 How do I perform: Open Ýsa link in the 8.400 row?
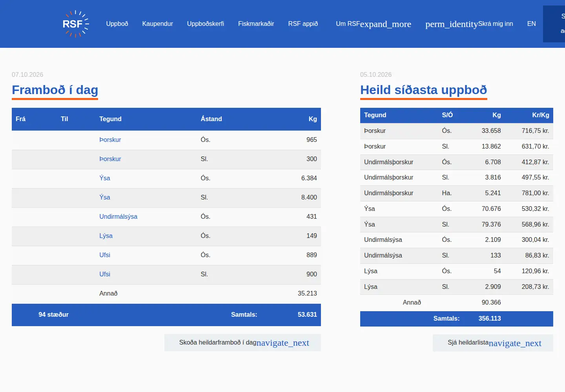click(105, 198)
